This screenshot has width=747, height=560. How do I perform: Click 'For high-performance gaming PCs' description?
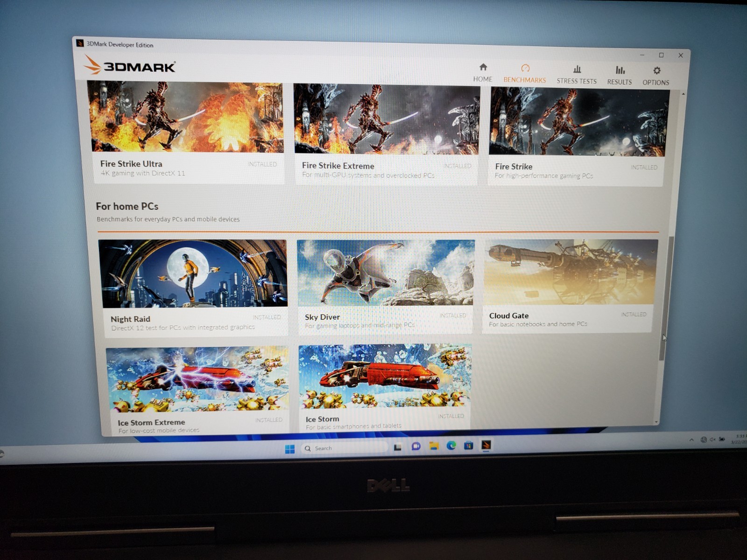click(544, 176)
